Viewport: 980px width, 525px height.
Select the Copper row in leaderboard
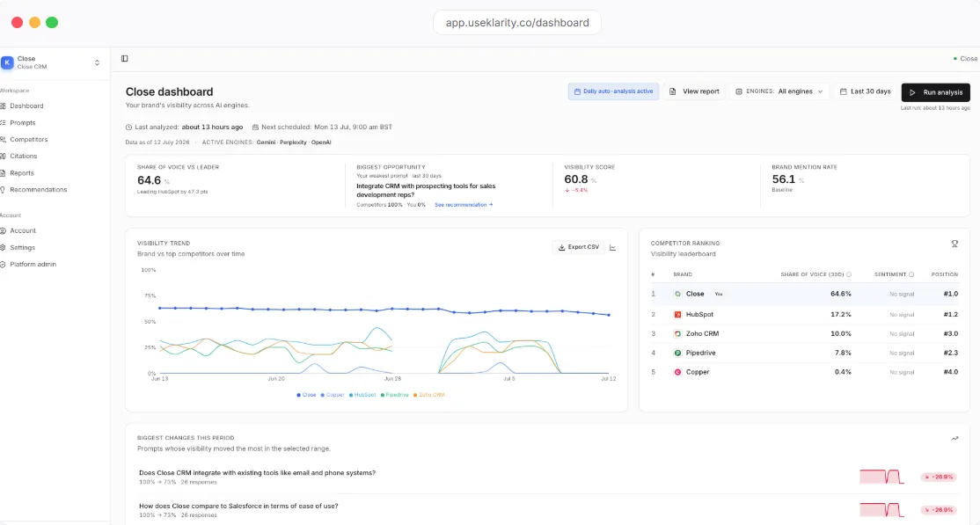[x=804, y=372]
